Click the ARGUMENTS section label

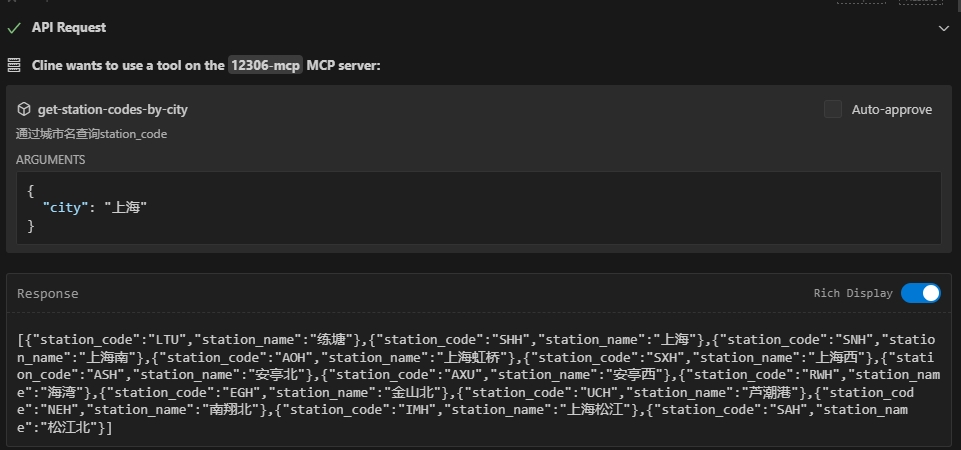(x=50, y=160)
